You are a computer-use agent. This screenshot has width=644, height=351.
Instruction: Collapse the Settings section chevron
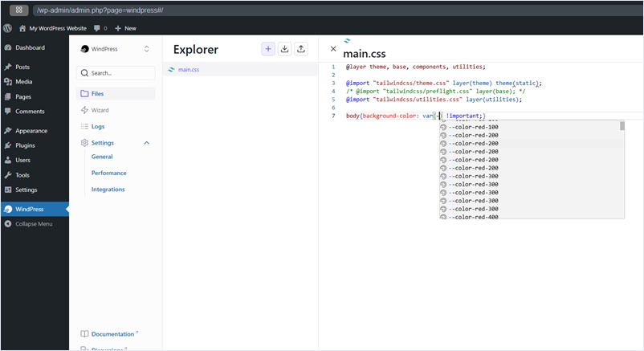(146, 143)
